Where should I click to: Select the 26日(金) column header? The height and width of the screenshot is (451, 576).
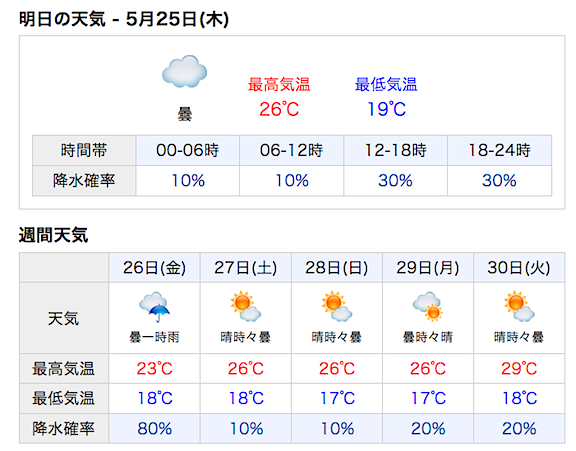[x=154, y=268]
